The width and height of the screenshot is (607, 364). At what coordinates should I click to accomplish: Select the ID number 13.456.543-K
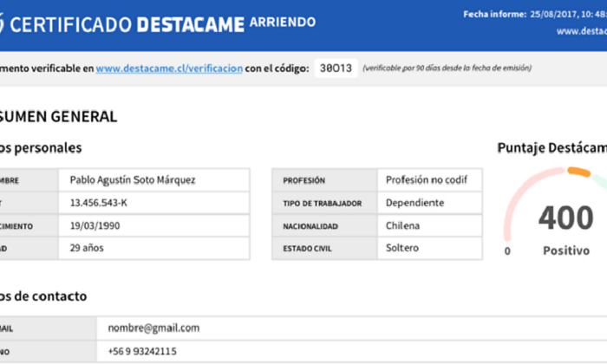pyautogui.click(x=98, y=203)
